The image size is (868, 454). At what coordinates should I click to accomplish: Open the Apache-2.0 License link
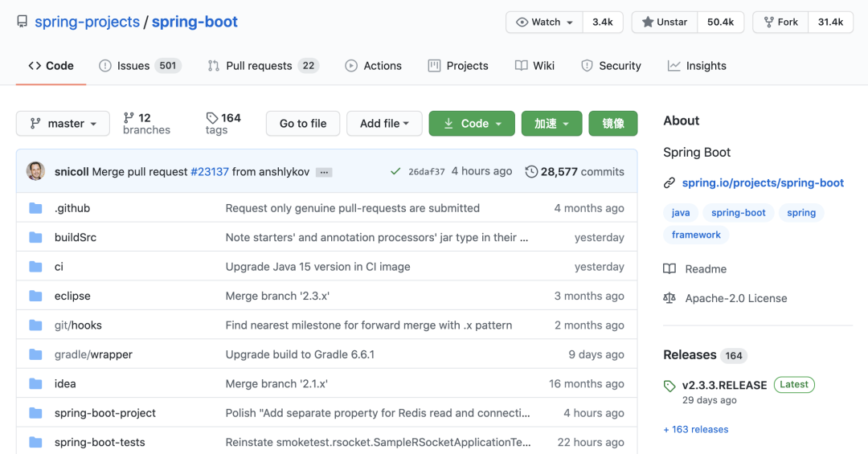tap(735, 298)
